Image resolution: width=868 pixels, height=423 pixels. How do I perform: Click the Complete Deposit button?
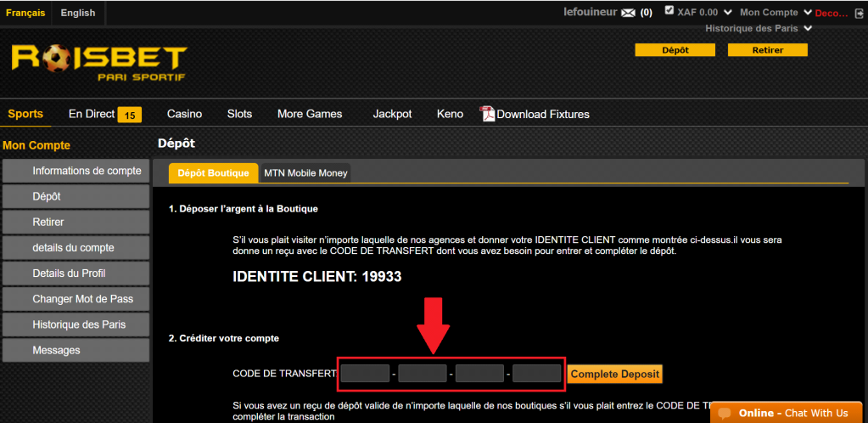[615, 375]
